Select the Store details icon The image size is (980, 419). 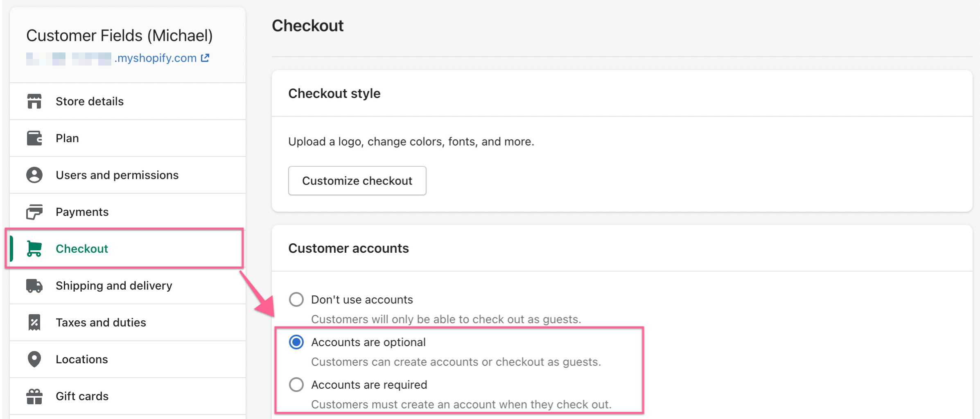pyautogui.click(x=34, y=101)
